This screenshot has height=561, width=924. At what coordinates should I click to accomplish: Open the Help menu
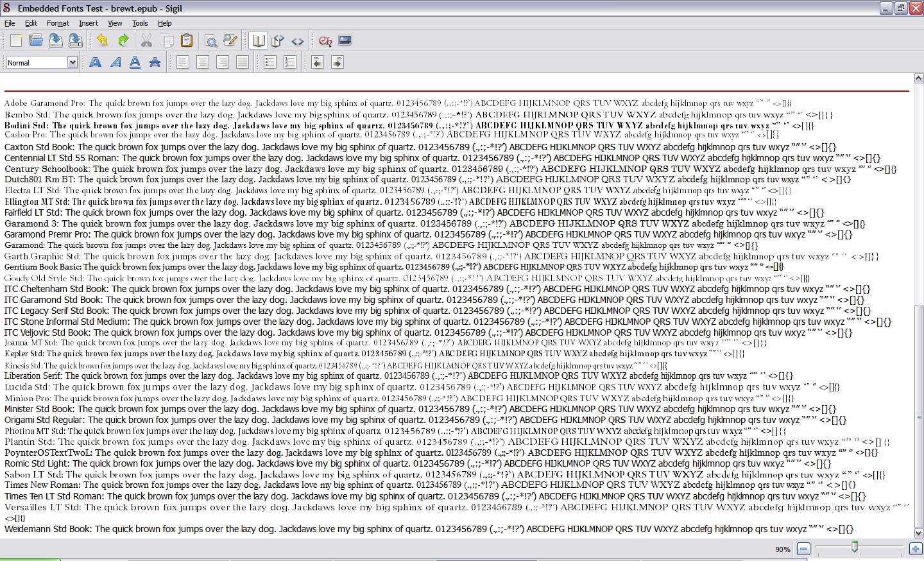(x=165, y=23)
